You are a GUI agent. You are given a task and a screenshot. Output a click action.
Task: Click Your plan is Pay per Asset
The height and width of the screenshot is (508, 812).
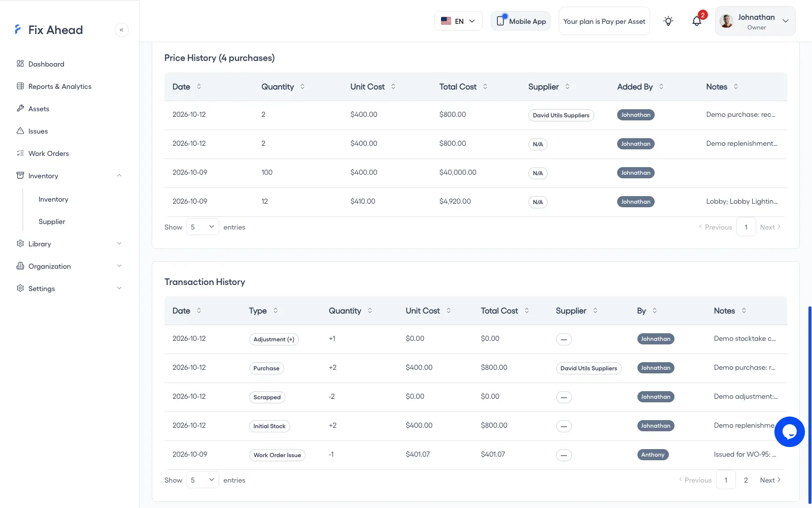click(x=604, y=21)
